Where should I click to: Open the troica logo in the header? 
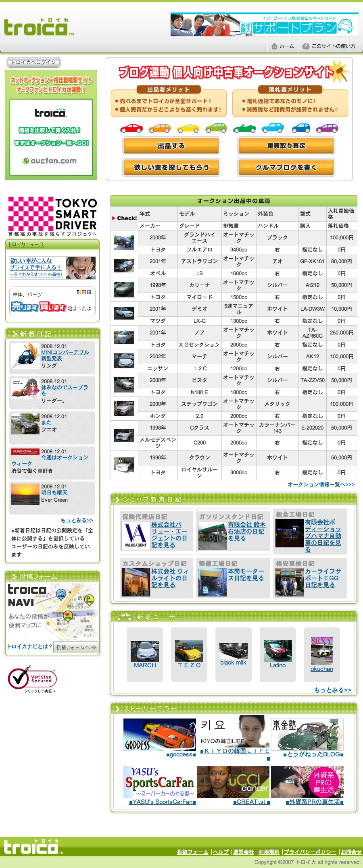click(39, 27)
